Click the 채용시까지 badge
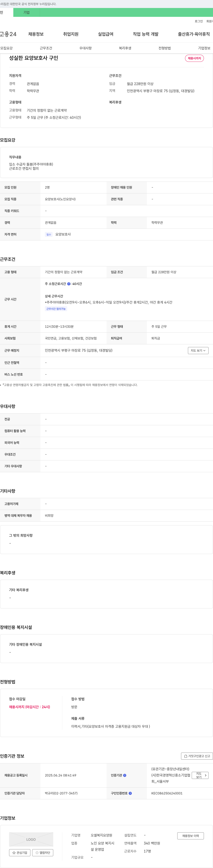Screen dimensions: 213x868 click(x=194, y=58)
